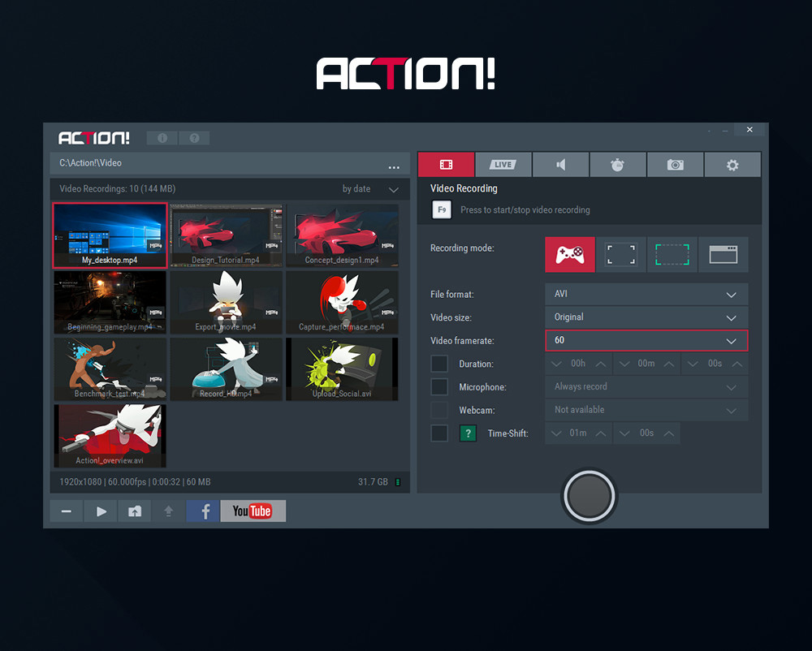Increase Time-Shift minutes with up arrow
Image resolution: width=812 pixels, height=651 pixels.
[601, 433]
